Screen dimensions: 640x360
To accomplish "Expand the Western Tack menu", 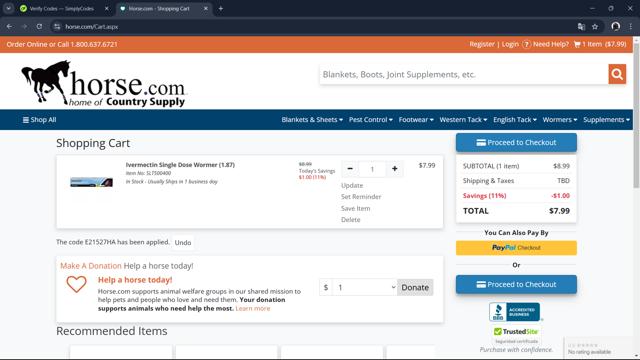I will [x=463, y=120].
